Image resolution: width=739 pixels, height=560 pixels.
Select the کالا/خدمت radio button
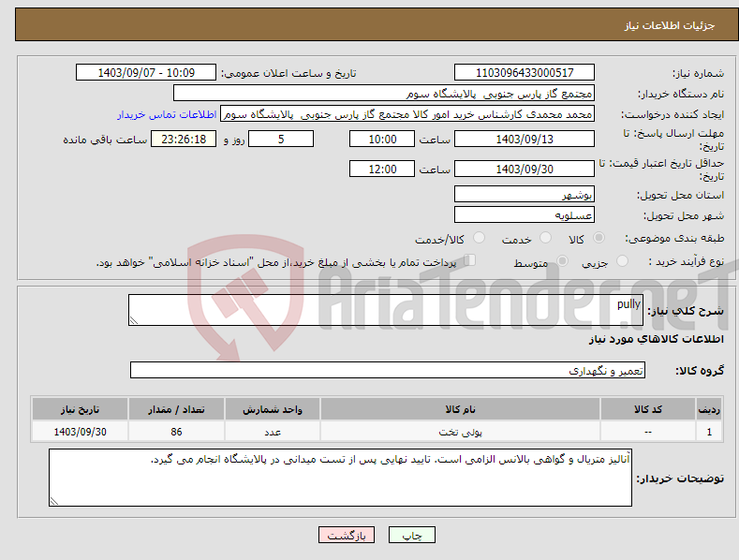pos(479,238)
